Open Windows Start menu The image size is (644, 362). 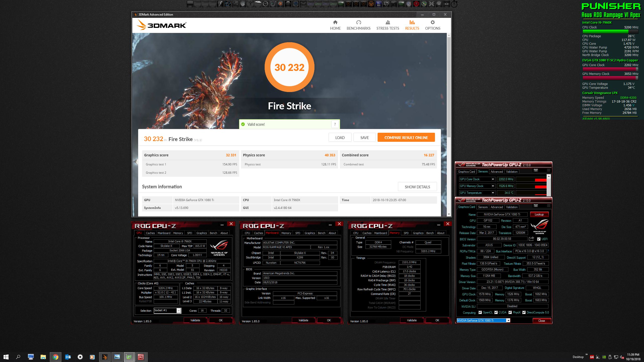6,357
